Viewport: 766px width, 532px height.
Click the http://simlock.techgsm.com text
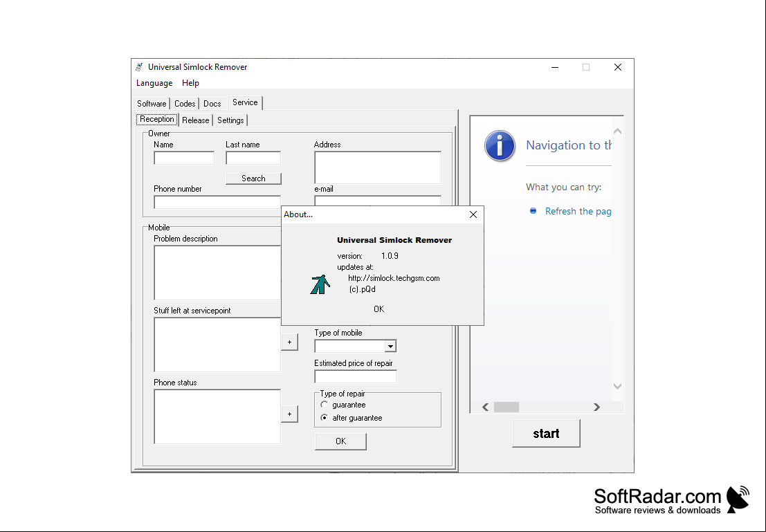click(394, 278)
